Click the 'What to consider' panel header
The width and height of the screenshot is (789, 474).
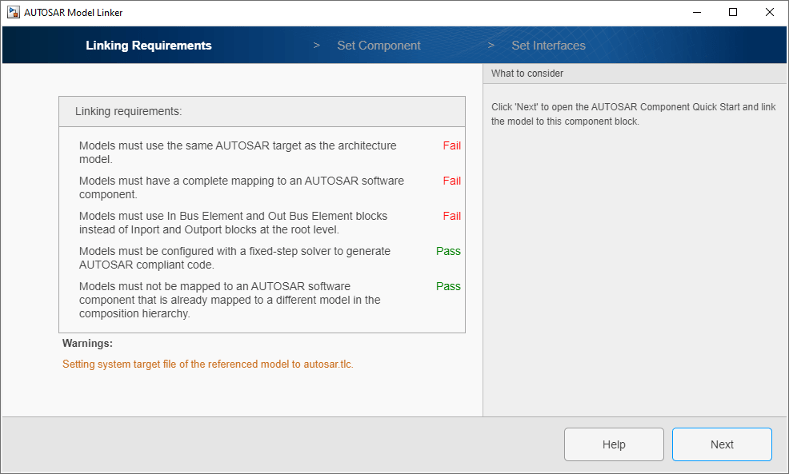click(528, 74)
